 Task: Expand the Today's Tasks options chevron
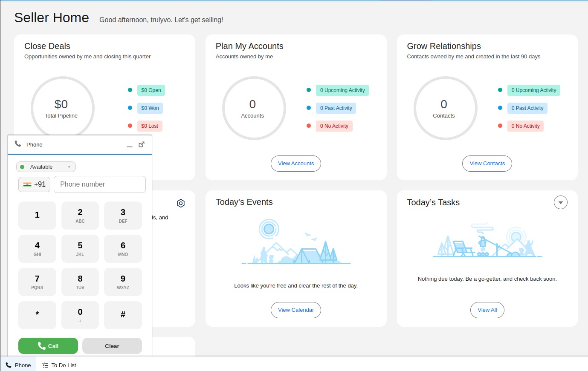561,202
